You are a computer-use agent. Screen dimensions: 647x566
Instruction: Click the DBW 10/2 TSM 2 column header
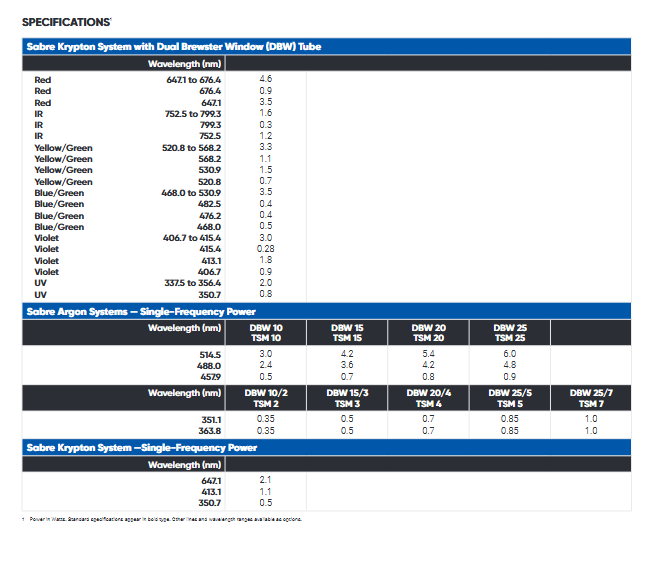pos(266,398)
